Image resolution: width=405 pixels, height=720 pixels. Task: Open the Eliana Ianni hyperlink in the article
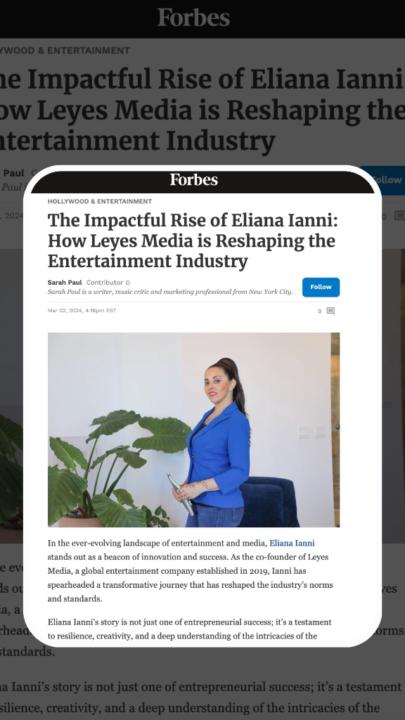tap(292, 543)
